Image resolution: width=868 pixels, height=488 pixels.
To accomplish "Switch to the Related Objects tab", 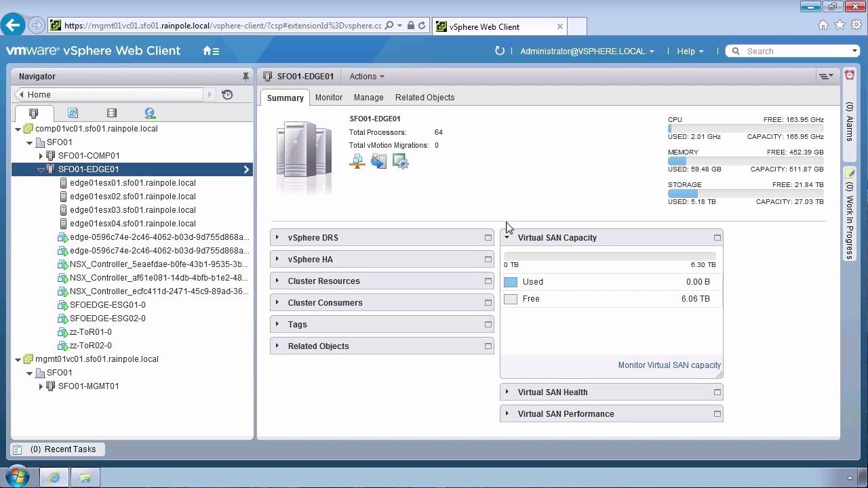I will point(425,98).
